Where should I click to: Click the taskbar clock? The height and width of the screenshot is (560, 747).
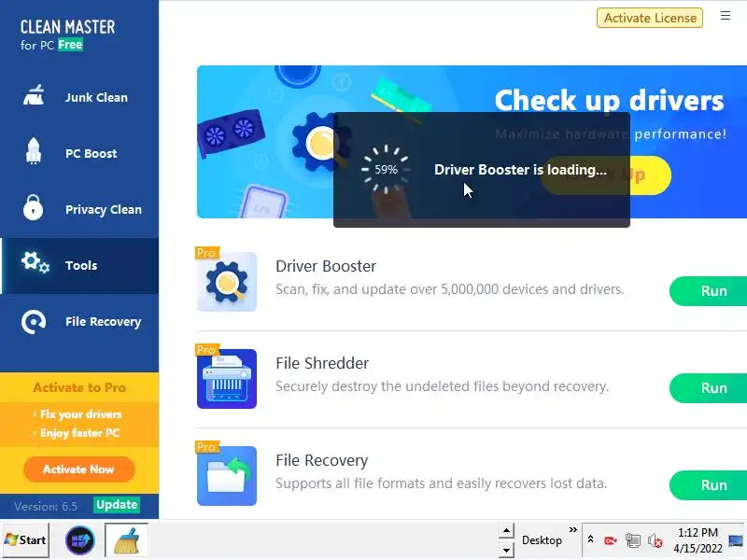[x=698, y=540]
